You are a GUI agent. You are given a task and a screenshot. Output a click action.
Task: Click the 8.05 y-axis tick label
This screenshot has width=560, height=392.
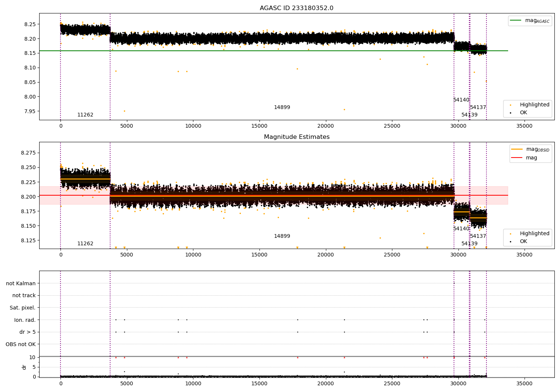(29, 82)
